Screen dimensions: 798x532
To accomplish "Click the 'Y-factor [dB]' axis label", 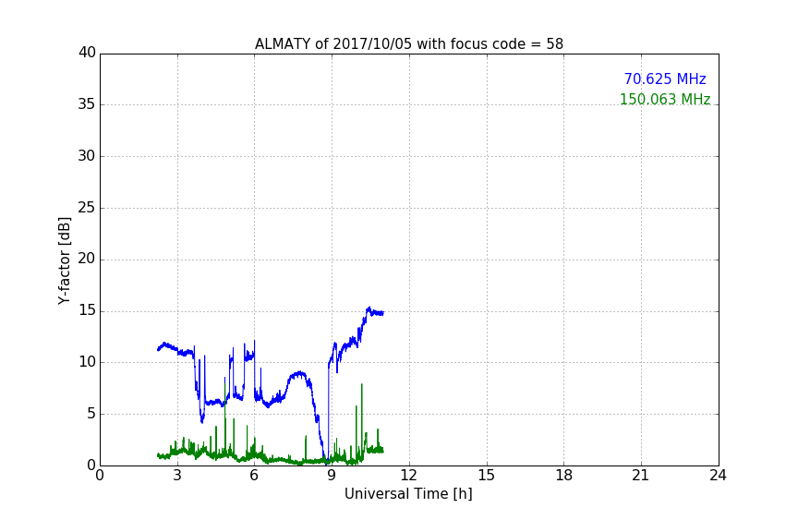I will [x=64, y=260].
